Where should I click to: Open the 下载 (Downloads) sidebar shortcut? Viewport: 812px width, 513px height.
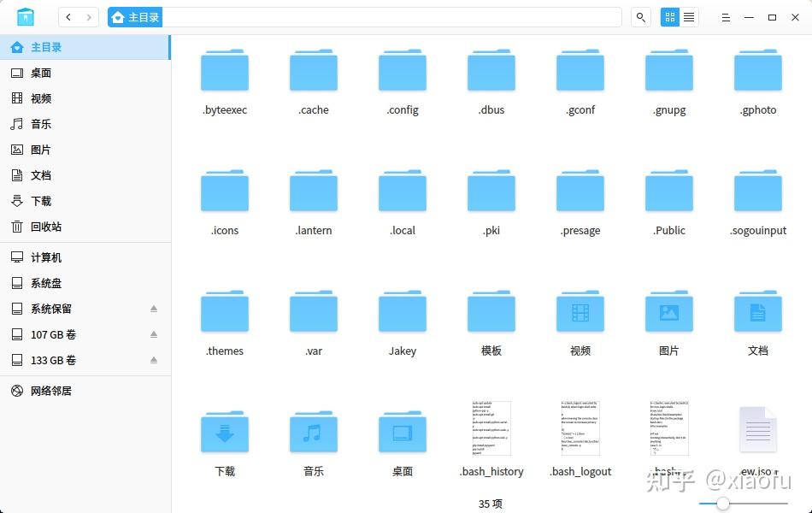coord(39,201)
